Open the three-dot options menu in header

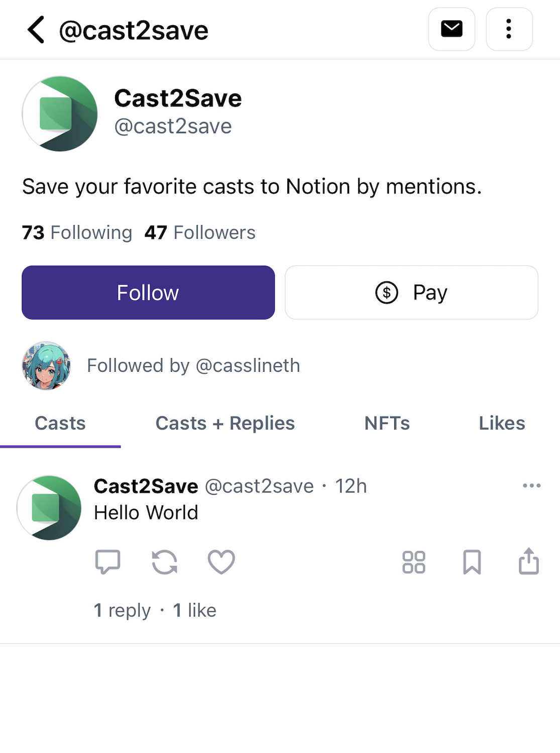pyautogui.click(x=509, y=29)
